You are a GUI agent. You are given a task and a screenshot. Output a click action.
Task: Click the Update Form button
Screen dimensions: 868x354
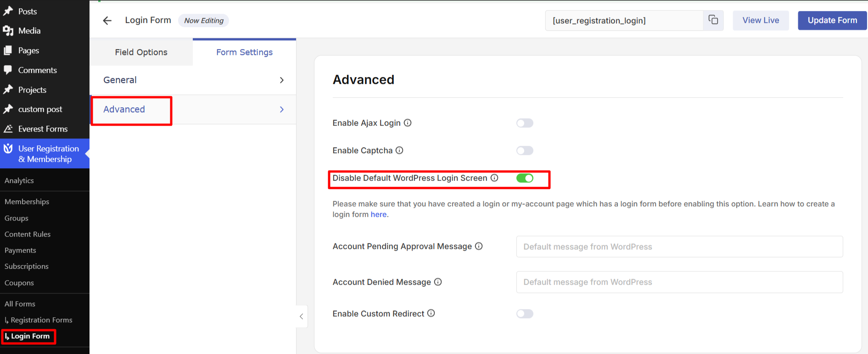(832, 20)
